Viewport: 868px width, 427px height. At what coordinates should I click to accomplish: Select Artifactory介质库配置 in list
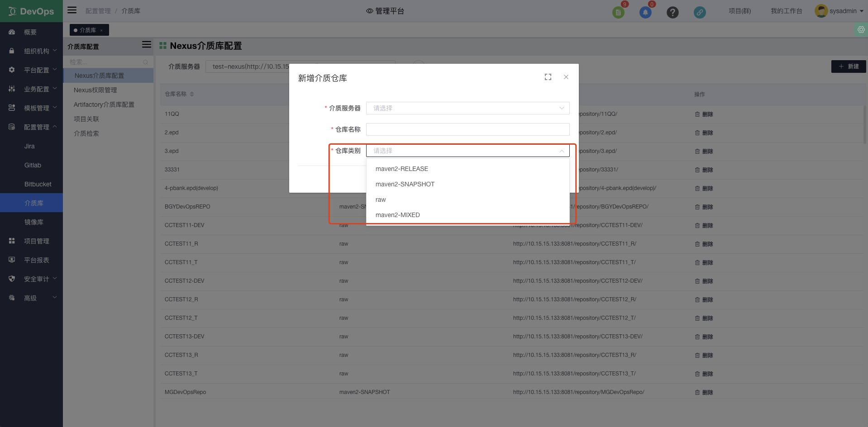coord(108,104)
